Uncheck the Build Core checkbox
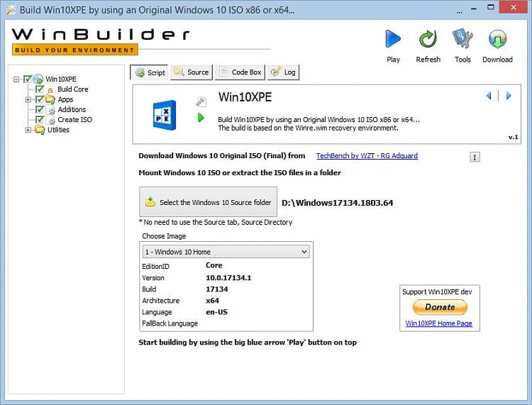The image size is (532, 405). (x=40, y=89)
